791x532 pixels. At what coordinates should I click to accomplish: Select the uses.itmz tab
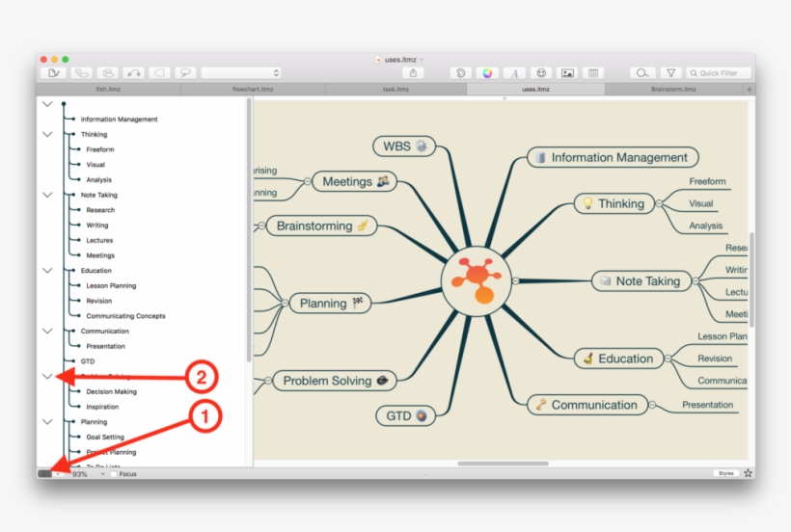tap(535, 90)
